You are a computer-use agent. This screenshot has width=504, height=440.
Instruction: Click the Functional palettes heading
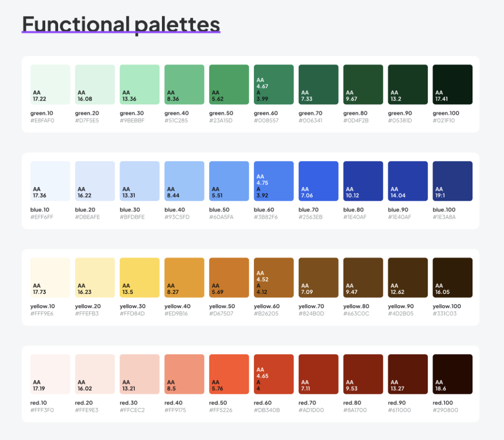click(121, 24)
